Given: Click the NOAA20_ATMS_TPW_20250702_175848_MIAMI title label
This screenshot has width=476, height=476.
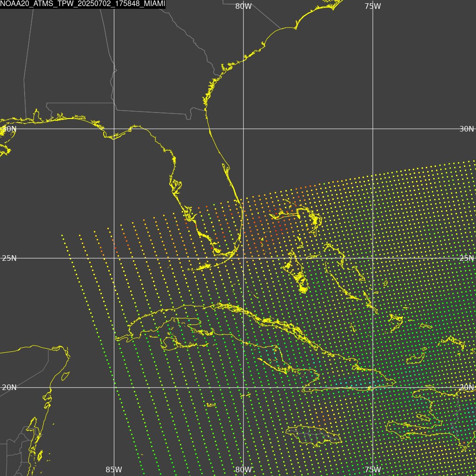Looking at the screenshot, I should (x=83, y=4).
